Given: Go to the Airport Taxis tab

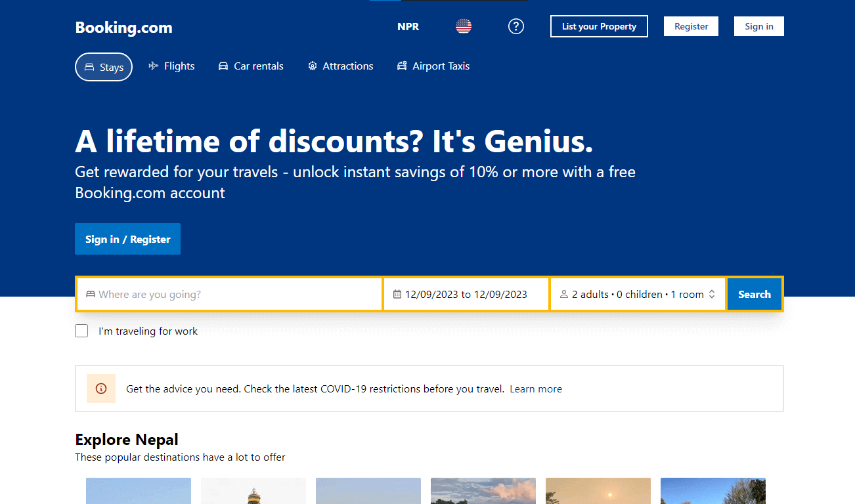Looking at the screenshot, I should 433,66.
